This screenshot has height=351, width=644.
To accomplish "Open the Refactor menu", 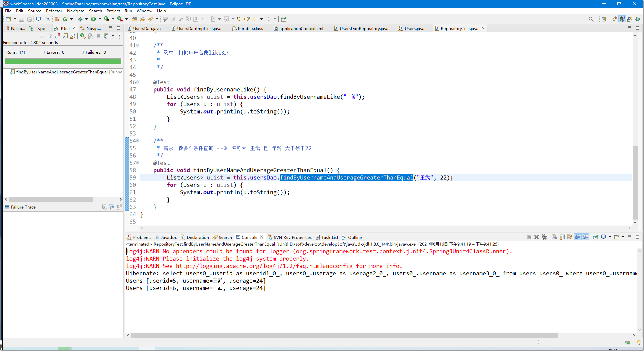I will tap(54, 11).
